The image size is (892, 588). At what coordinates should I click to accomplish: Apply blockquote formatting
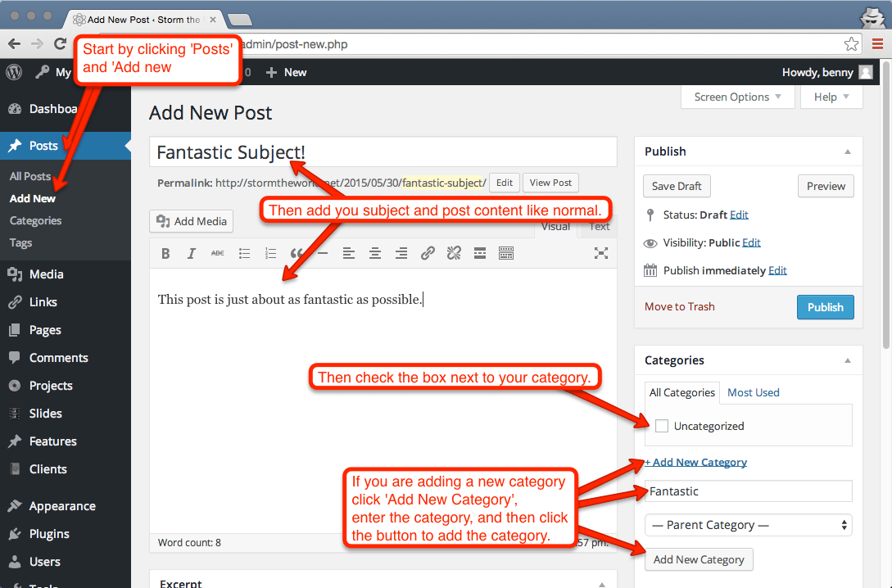tap(297, 252)
